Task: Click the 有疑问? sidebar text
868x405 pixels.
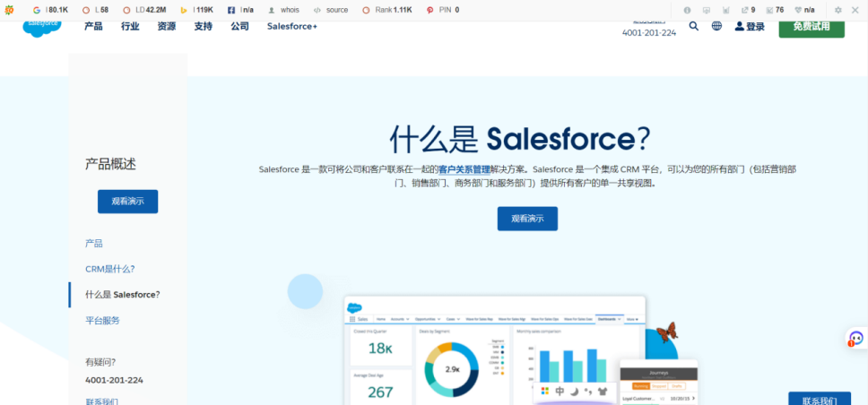Action: click(x=100, y=362)
